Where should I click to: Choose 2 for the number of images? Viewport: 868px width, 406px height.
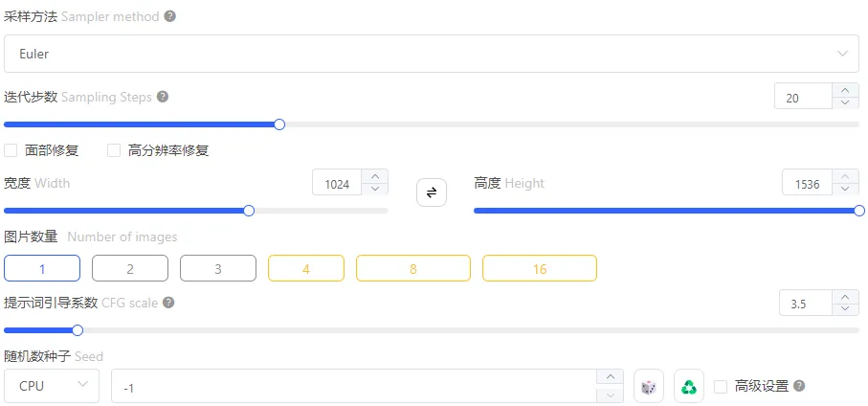click(130, 268)
